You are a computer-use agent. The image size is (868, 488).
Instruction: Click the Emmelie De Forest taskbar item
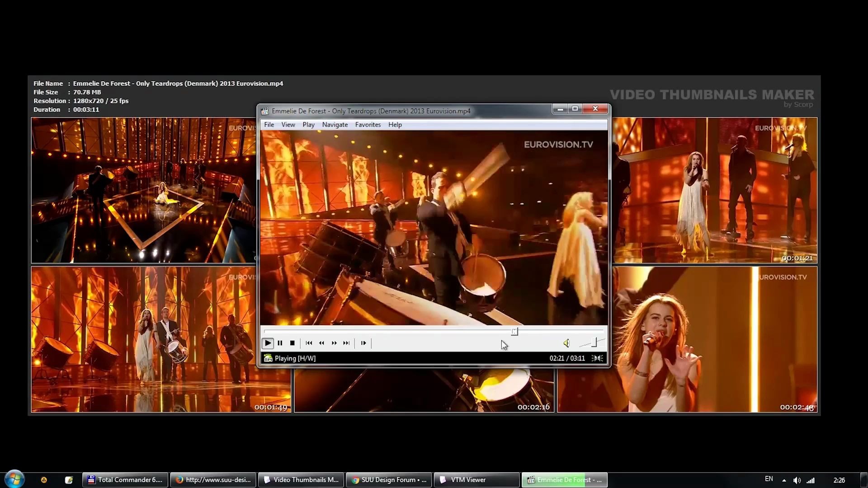click(564, 480)
